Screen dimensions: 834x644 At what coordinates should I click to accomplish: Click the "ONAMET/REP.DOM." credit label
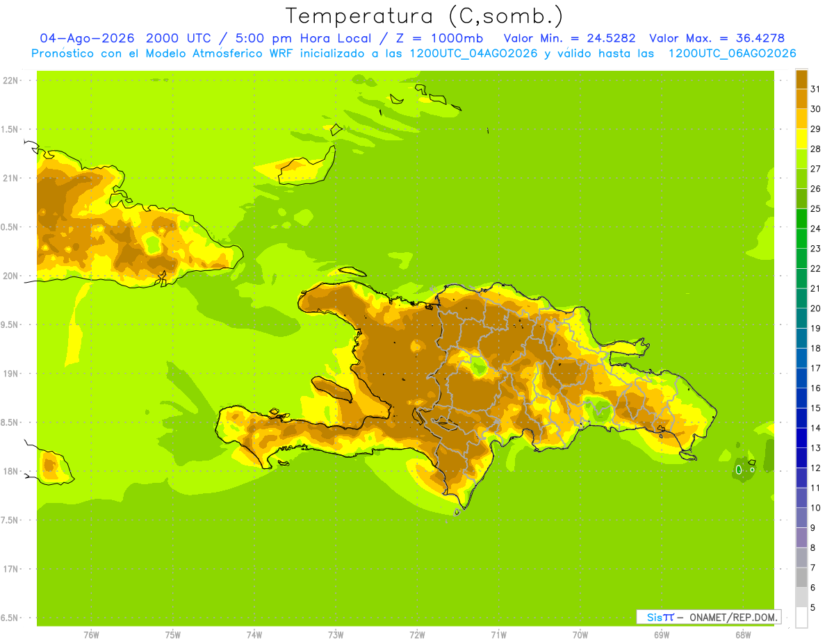732,617
